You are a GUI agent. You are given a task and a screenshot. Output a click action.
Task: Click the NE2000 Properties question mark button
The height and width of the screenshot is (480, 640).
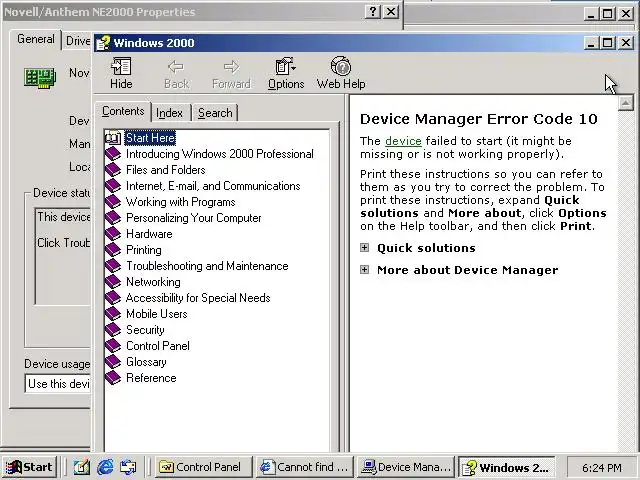[x=373, y=11]
